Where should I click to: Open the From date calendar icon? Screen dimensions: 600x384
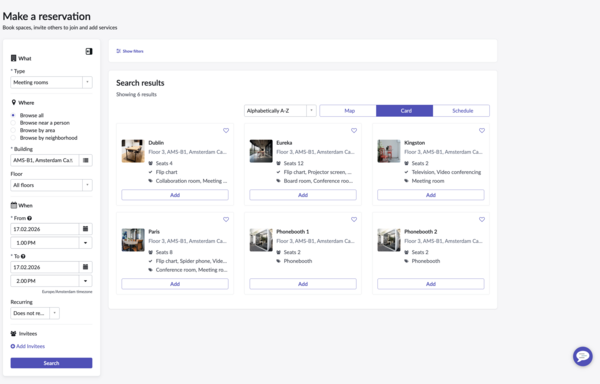86,229
